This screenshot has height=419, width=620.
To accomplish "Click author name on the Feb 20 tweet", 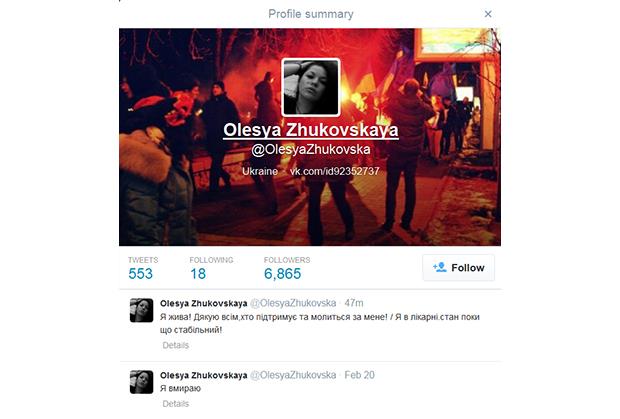I will [204, 375].
